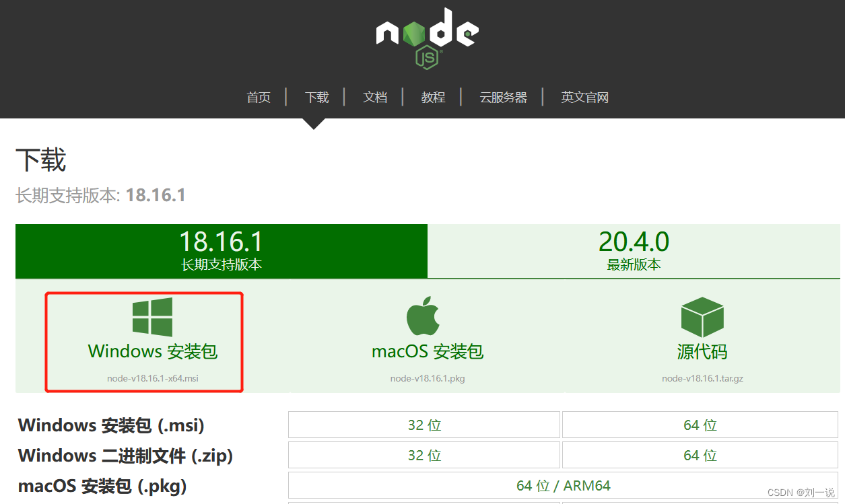Screen dimensions: 845x504
Task: Download the 源代码 link
Action: [702, 351]
